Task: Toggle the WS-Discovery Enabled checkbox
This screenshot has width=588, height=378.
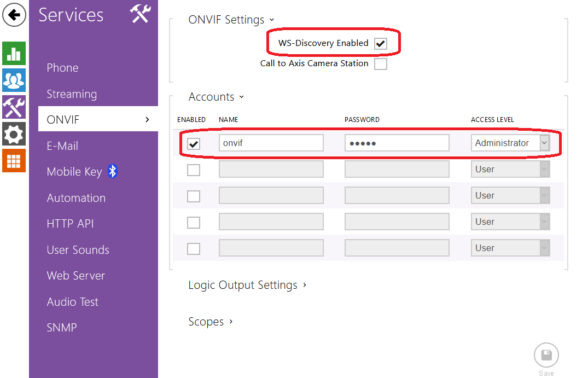Action: tap(381, 44)
